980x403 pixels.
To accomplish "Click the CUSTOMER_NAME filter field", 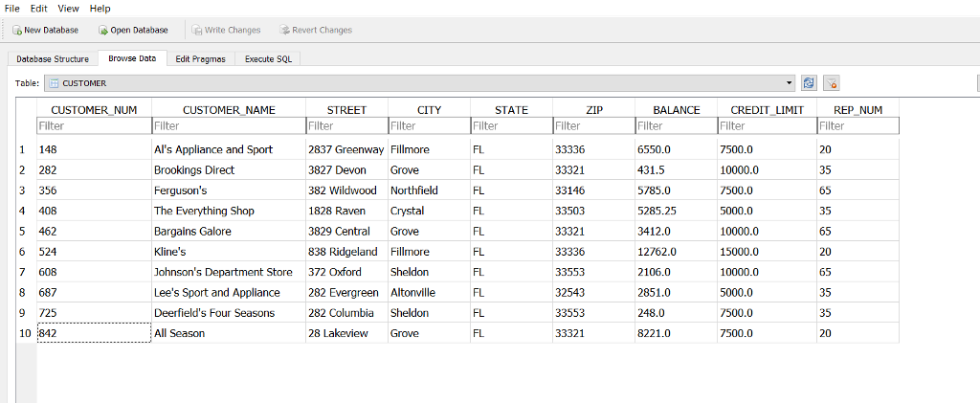I will (229, 125).
